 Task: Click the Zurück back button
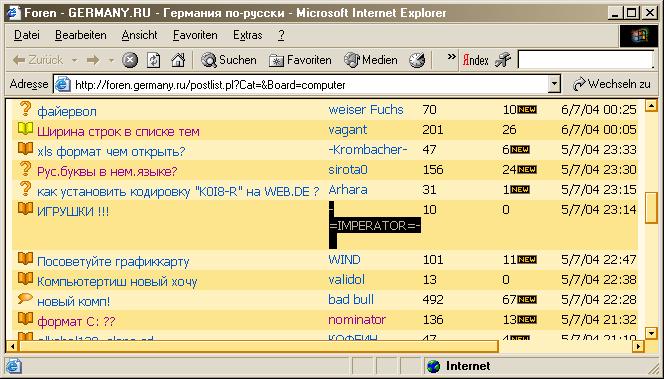tap(38, 60)
